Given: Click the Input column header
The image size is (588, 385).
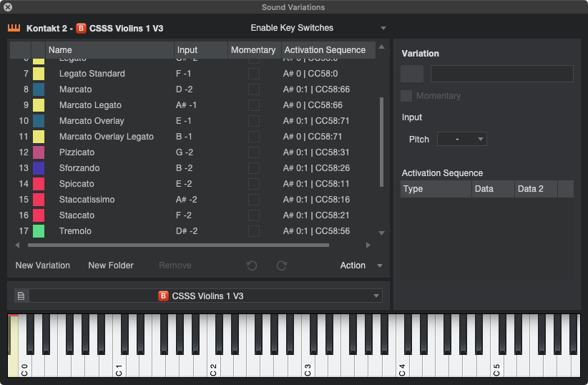Looking at the screenshot, I should point(201,50).
